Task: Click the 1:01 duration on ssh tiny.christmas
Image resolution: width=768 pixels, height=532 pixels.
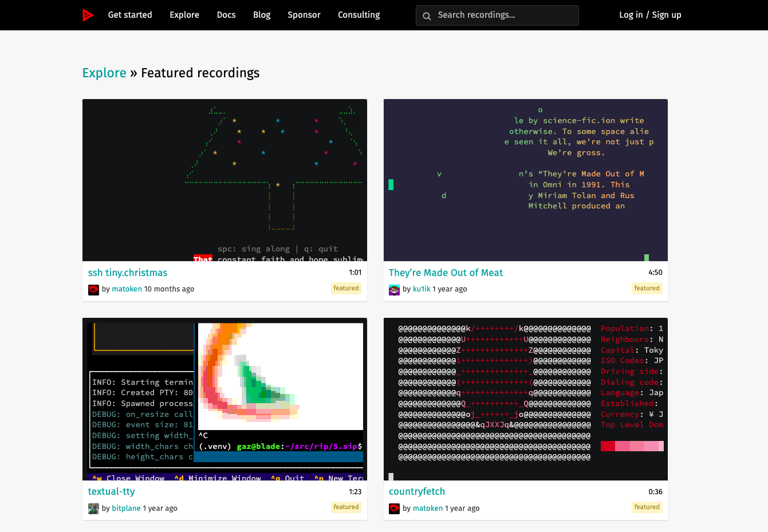Action: [x=355, y=273]
